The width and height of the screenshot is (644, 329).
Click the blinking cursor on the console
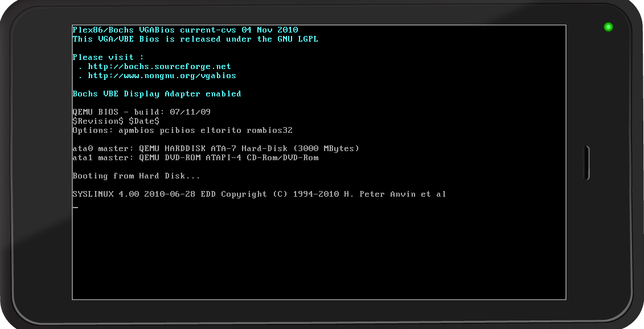click(x=75, y=208)
